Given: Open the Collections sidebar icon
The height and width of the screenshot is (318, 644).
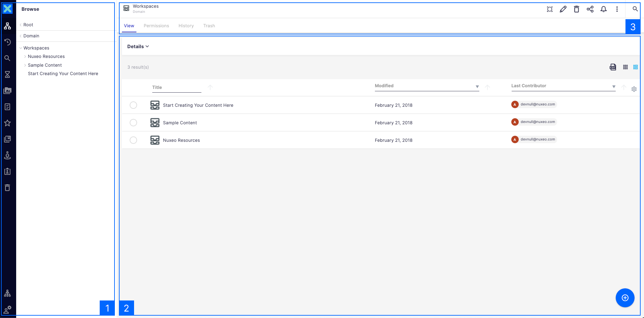Looking at the screenshot, I should coord(7,139).
